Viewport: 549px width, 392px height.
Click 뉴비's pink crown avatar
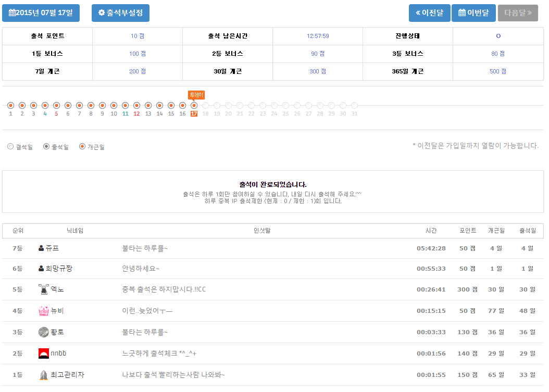44,311
